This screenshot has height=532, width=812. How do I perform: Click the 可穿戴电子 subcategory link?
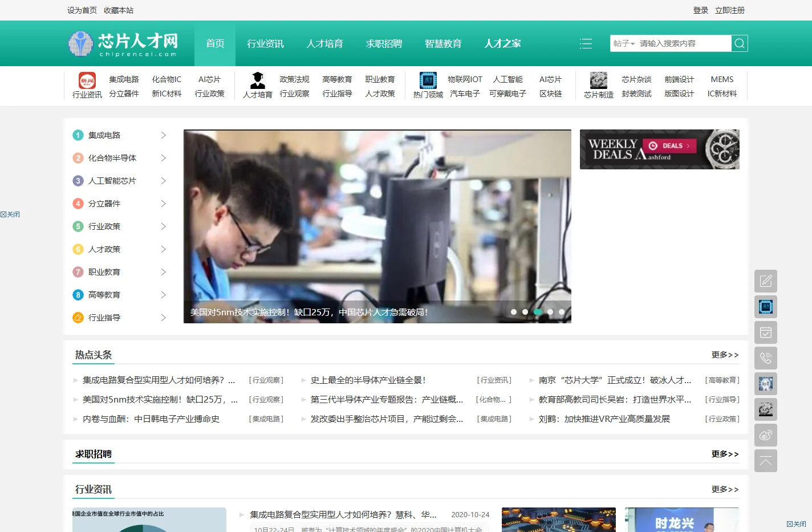pos(507,94)
